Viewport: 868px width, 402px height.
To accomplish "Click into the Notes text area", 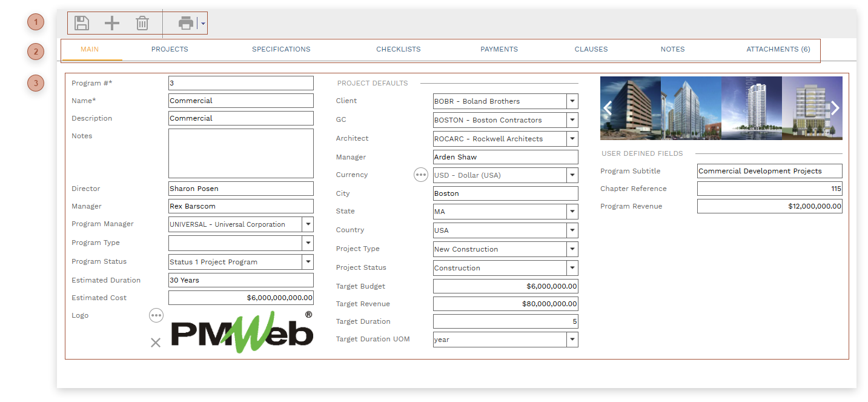I will pyautogui.click(x=240, y=153).
